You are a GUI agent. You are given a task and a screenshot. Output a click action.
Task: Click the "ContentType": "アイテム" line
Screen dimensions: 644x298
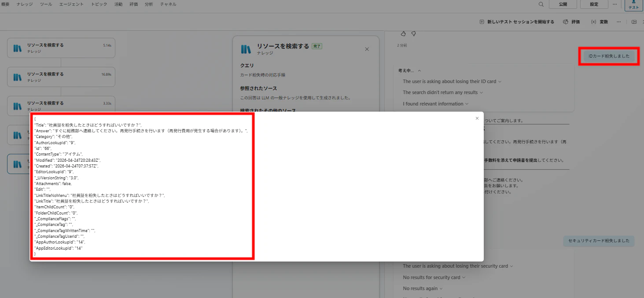tap(59, 154)
